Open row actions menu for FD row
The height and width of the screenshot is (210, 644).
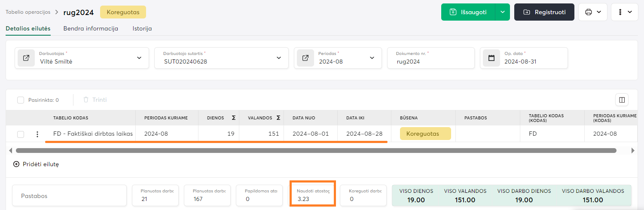(x=37, y=134)
